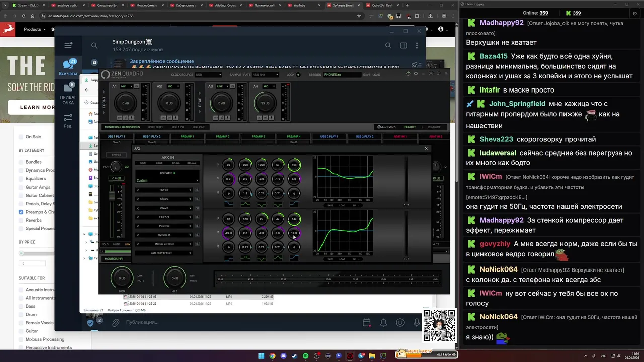Select low-shelf filter shape in upper EQ

[x=228, y=204]
